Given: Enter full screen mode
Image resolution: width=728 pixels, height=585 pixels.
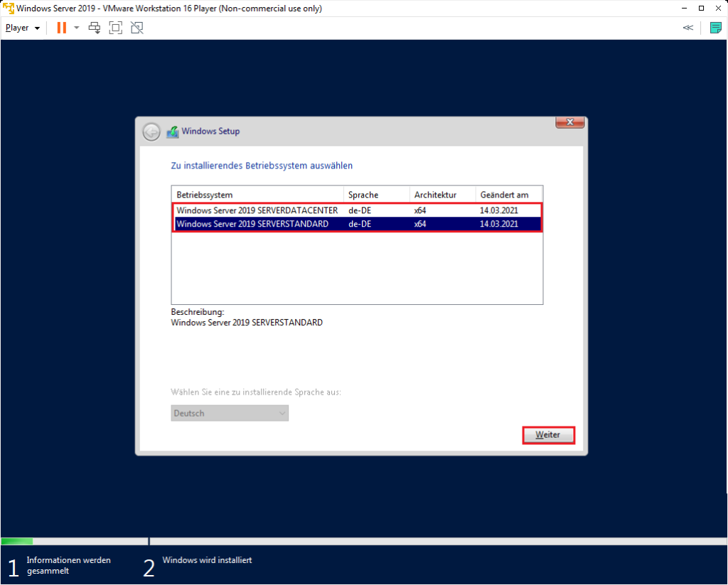Looking at the screenshot, I should pos(116,27).
